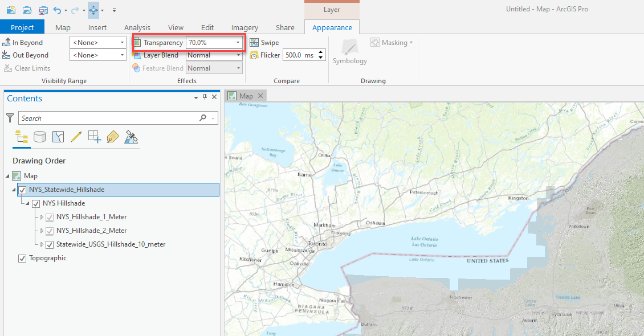Toggle visibility of NYS_Hillshade_1_Meter layer
The height and width of the screenshot is (336, 644).
tap(50, 217)
